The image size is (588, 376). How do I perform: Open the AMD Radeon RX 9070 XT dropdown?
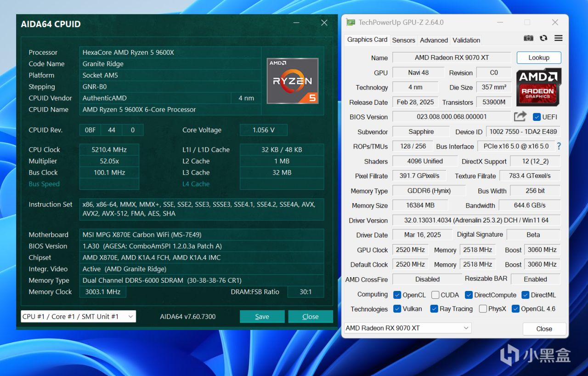point(408,328)
